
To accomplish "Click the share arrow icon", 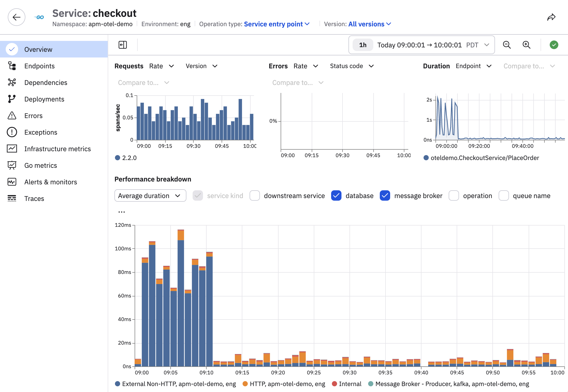I will (551, 17).
